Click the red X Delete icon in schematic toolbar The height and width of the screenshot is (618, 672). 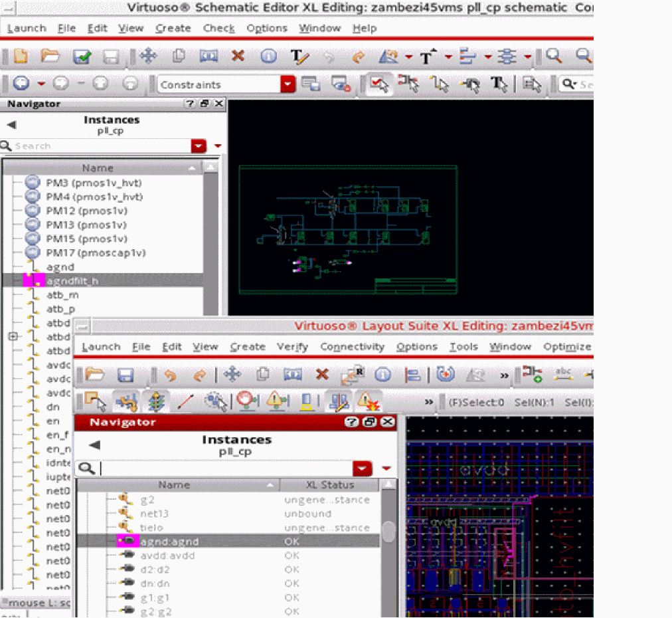[x=238, y=56]
